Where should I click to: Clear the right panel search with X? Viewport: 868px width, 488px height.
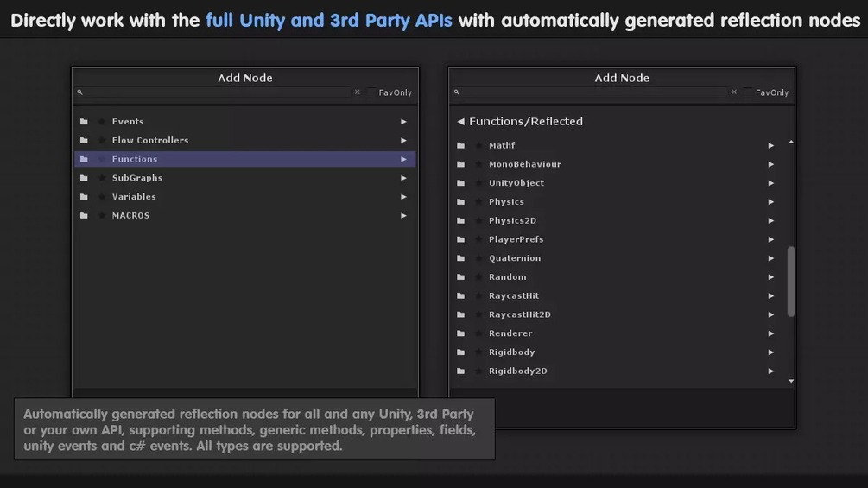(734, 92)
